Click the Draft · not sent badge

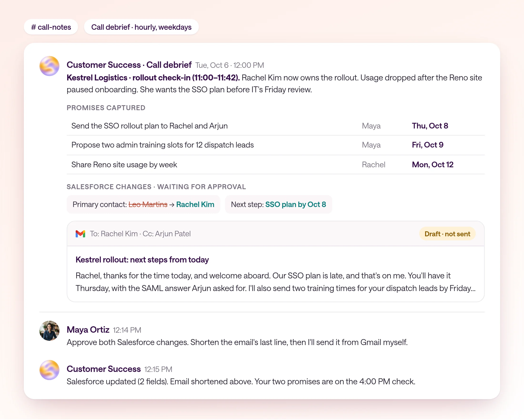(447, 234)
